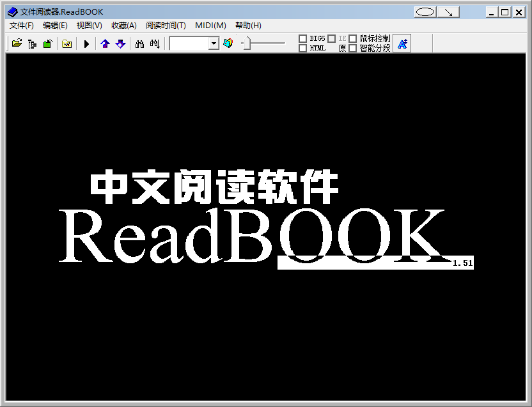Image resolution: width=532 pixels, height=407 pixels.
Task: Expand the toolbar combo box dropdown arrow
Action: [x=214, y=43]
